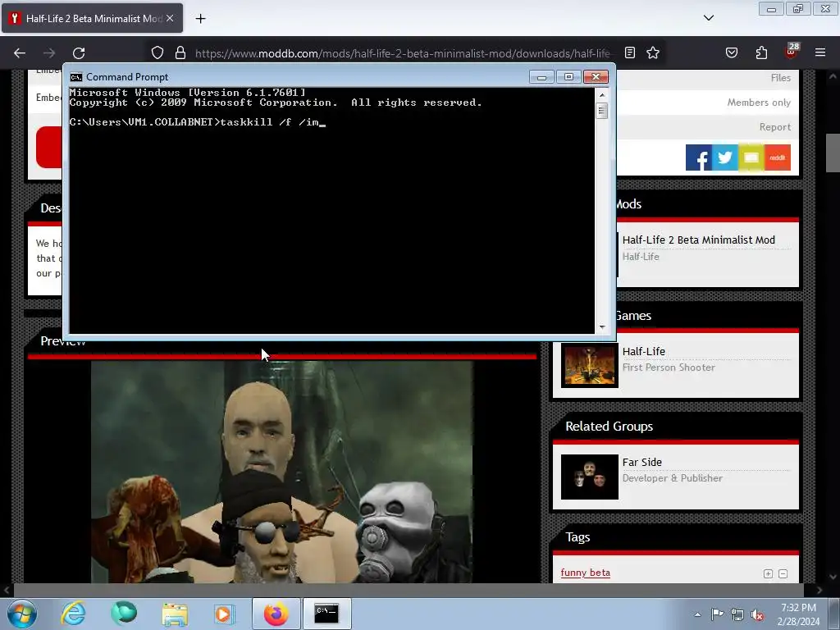Open the Firefox extensions puzzle icon
840x630 pixels.
(x=761, y=53)
